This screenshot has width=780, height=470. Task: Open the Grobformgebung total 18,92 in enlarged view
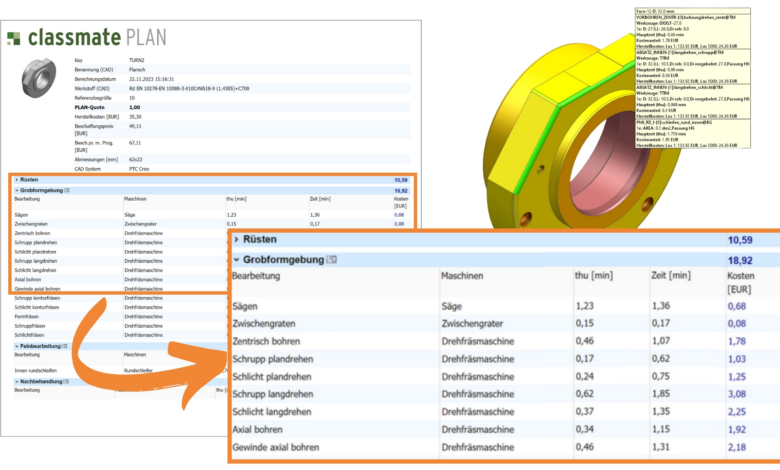(x=740, y=261)
